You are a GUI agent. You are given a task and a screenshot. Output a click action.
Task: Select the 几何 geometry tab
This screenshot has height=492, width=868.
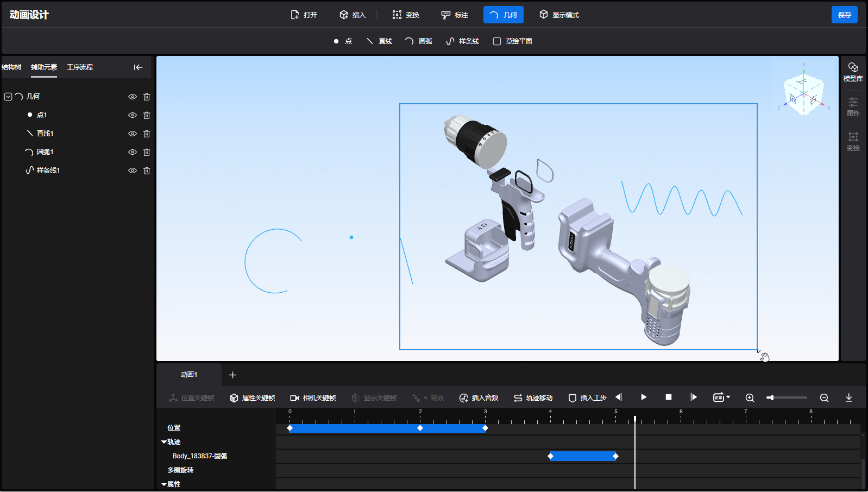504,15
